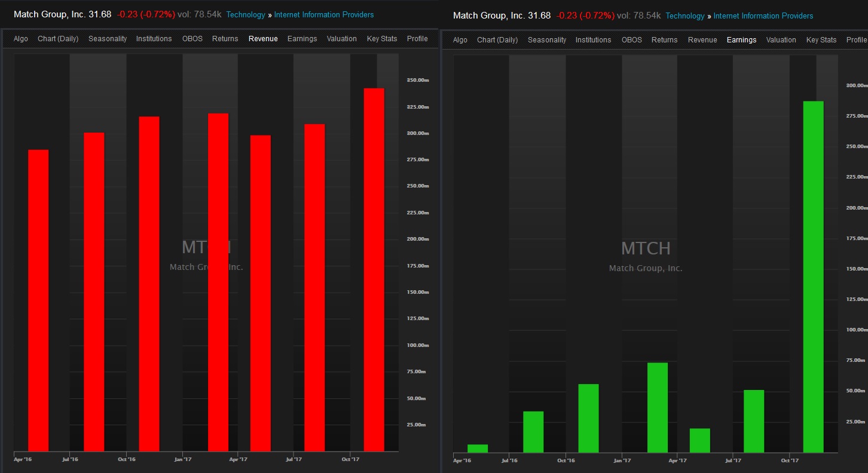The height and width of the screenshot is (473, 868).
Task: Switch to Seasonality tab in right panel
Action: [547, 40]
